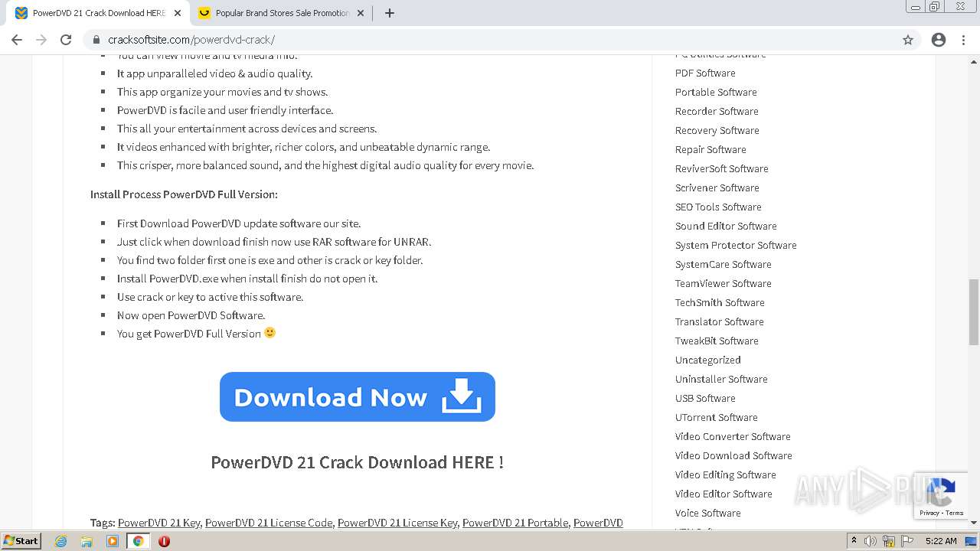Image resolution: width=980 pixels, height=551 pixels.
Task: Open the Windows Start menu
Action: click(21, 540)
